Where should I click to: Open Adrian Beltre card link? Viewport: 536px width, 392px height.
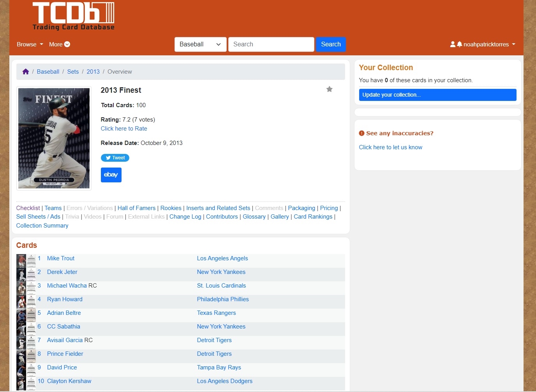(x=64, y=313)
